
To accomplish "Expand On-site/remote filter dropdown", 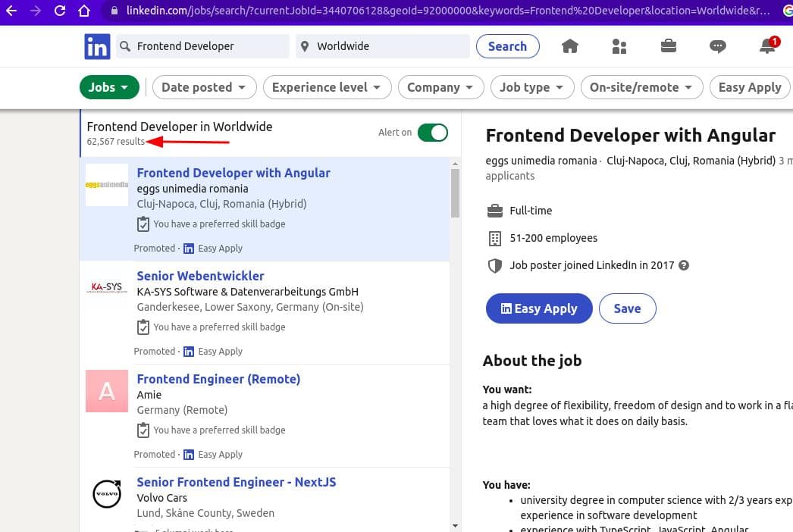I will click(642, 87).
